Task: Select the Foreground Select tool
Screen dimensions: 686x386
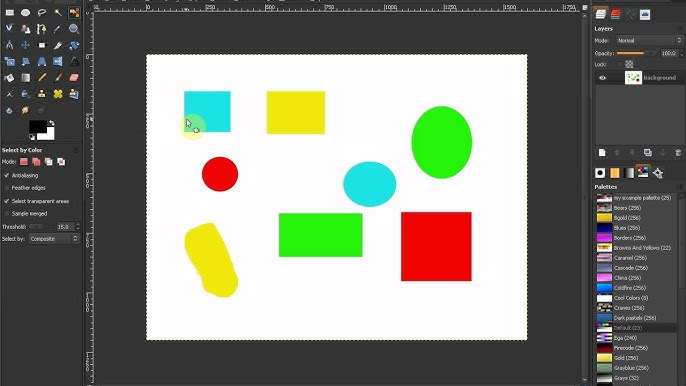Action: 26,29
